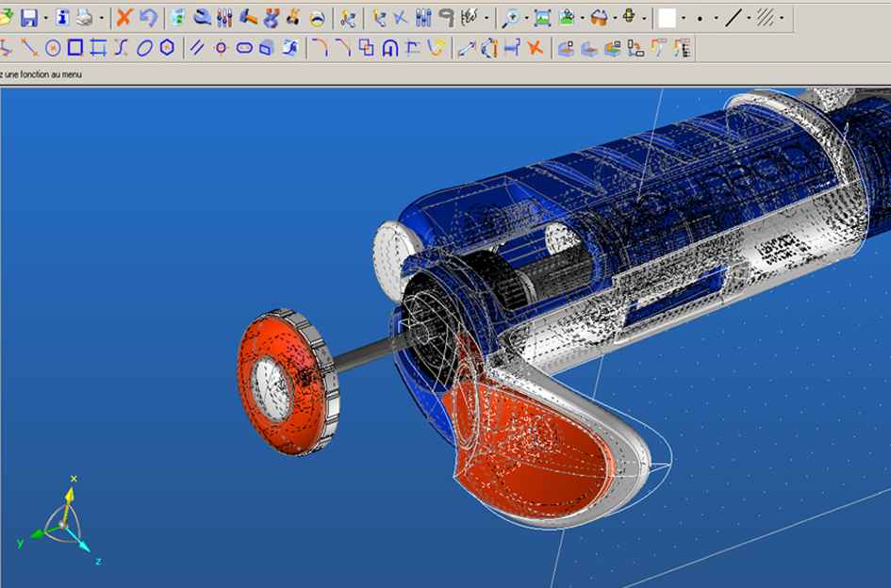
Task: Open the line width dropdown arrow
Action: [782, 18]
